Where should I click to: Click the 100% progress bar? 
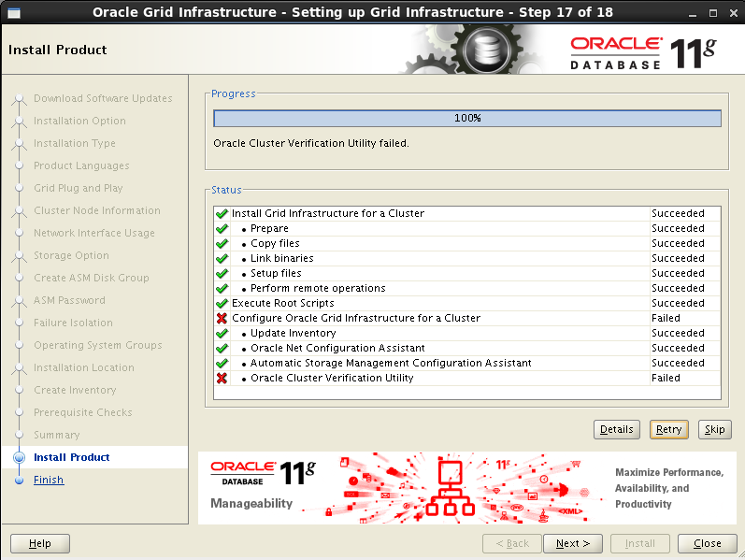click(467, 119)
